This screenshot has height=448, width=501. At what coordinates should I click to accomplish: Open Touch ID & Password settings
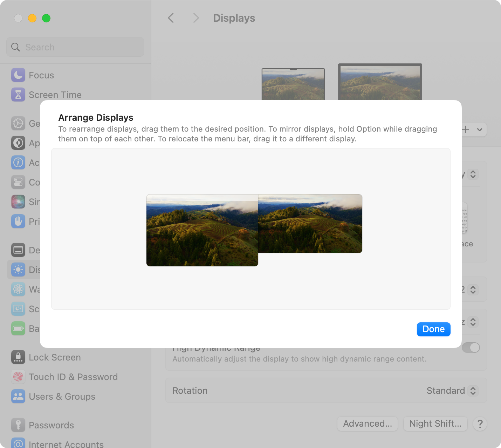click(x=73, y=377)
